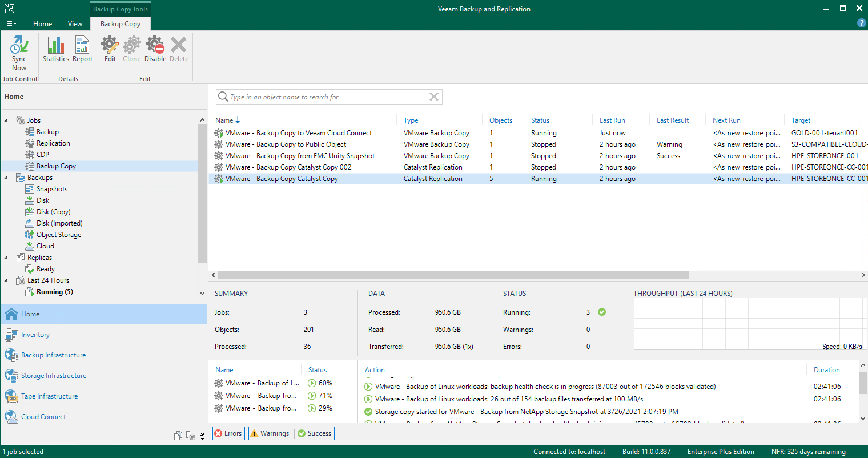Click the Cloud Connect view icon
The image size is (868, 458).
[x=11, y=417]
